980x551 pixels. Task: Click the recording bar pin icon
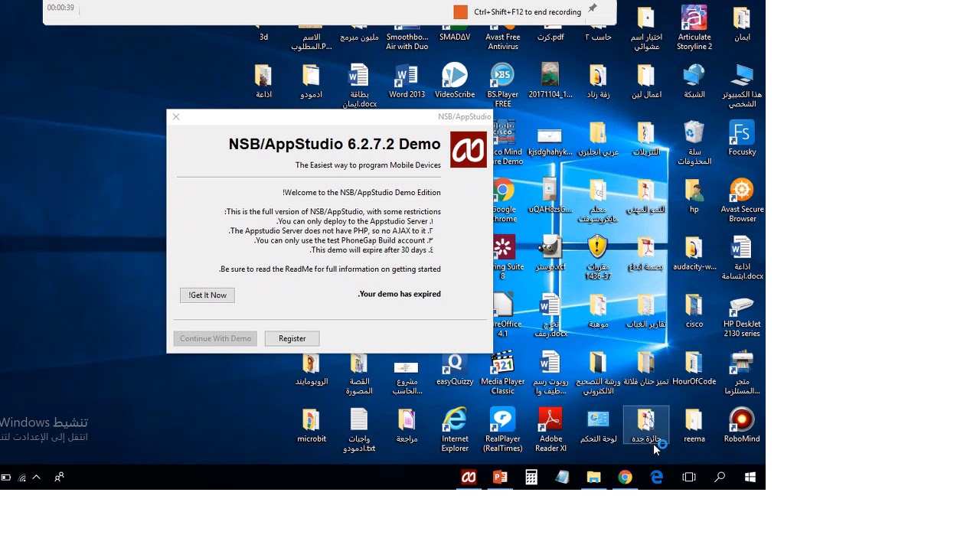click(593, 9)
